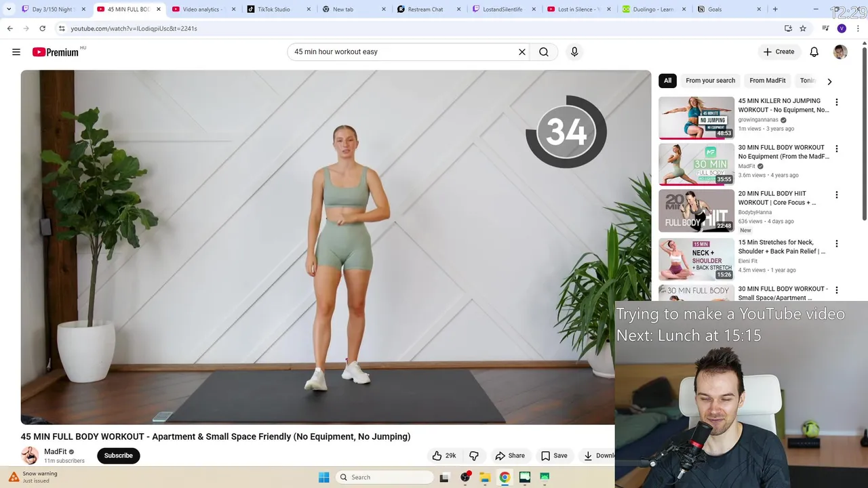The image size is (868, 488).
Task: Switch to the Restream Chat tab
Action: [x=425, y=9]
